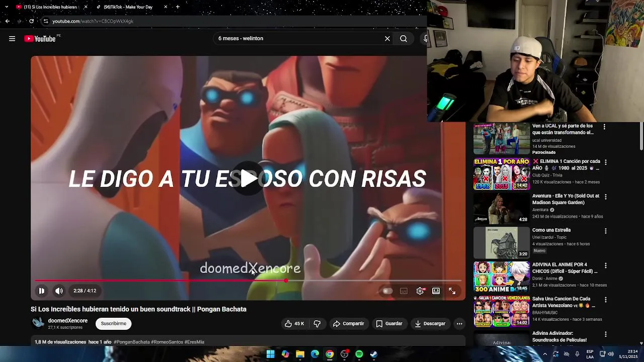Open the #RomeoSantos hashtag

(167, 342)
